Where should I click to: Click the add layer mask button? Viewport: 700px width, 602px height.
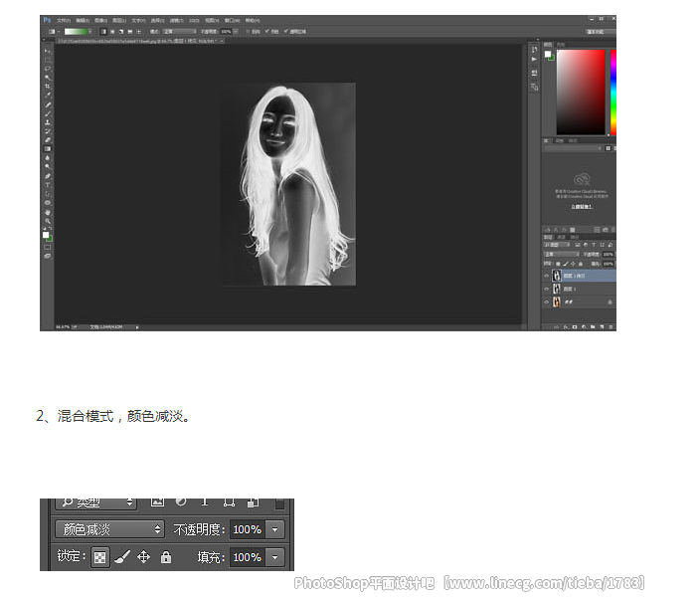(575, 327)
